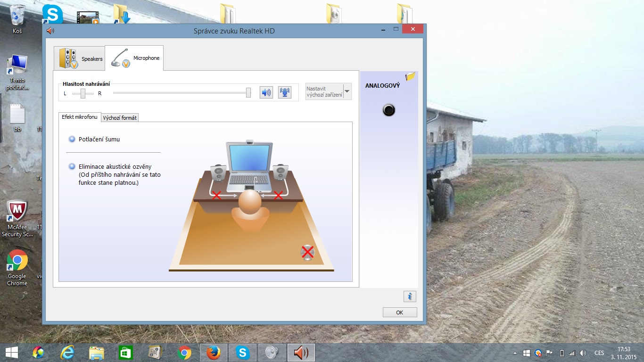Open the grey speaker app in the taskbar

click(x=272, y=353)
